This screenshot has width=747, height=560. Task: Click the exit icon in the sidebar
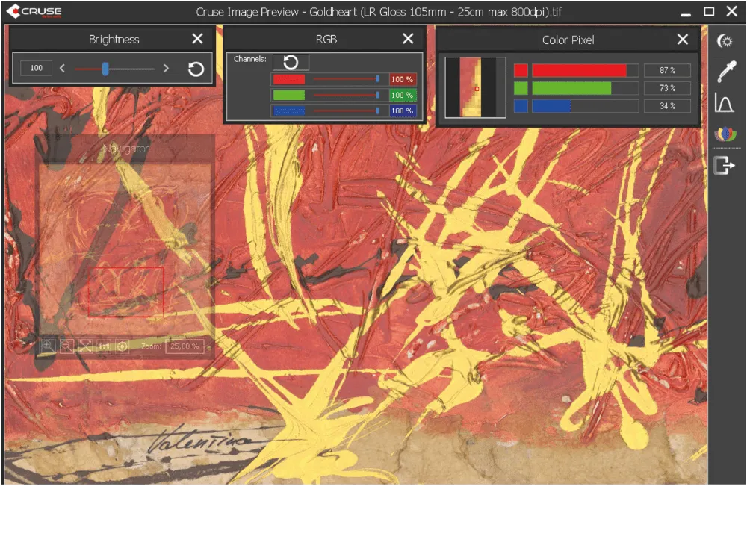(x=724, y=166)
